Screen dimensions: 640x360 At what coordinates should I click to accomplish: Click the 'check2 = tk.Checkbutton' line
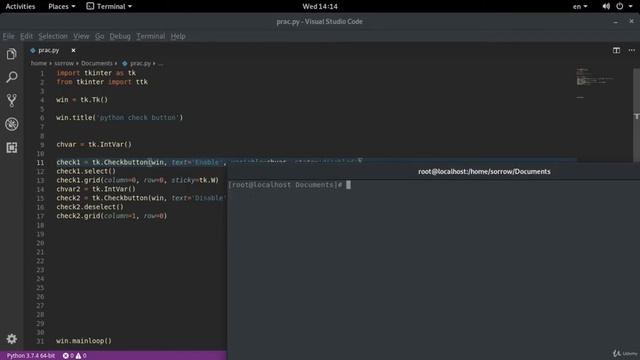click(141, 198)
